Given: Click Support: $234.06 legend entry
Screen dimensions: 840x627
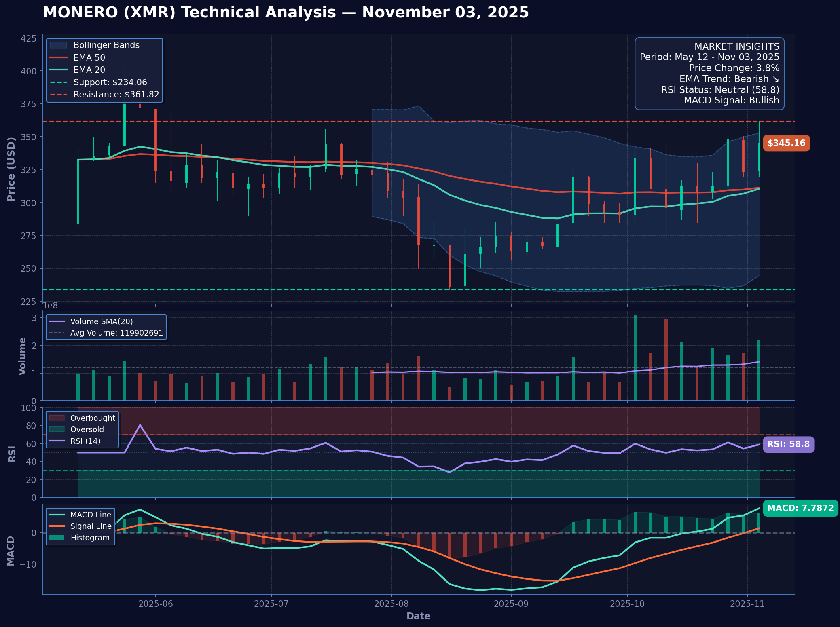Looking at the screenshot, I should coord(110,82).
